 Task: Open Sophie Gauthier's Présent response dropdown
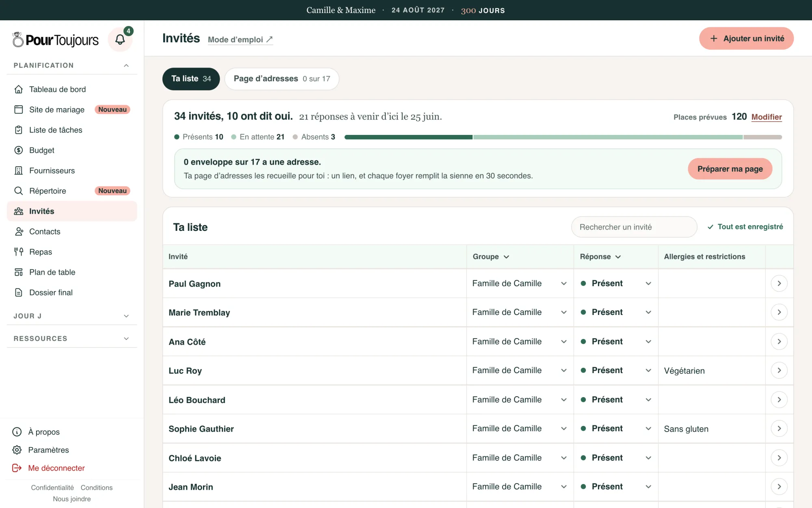point(616,428)
